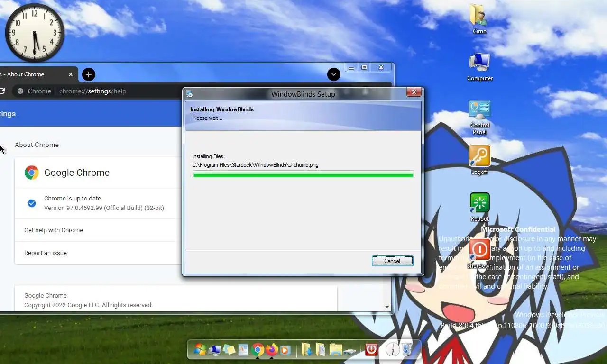Open the Downloads folder in dock
This screenshot has width=607, height=364.
[307, 350]
